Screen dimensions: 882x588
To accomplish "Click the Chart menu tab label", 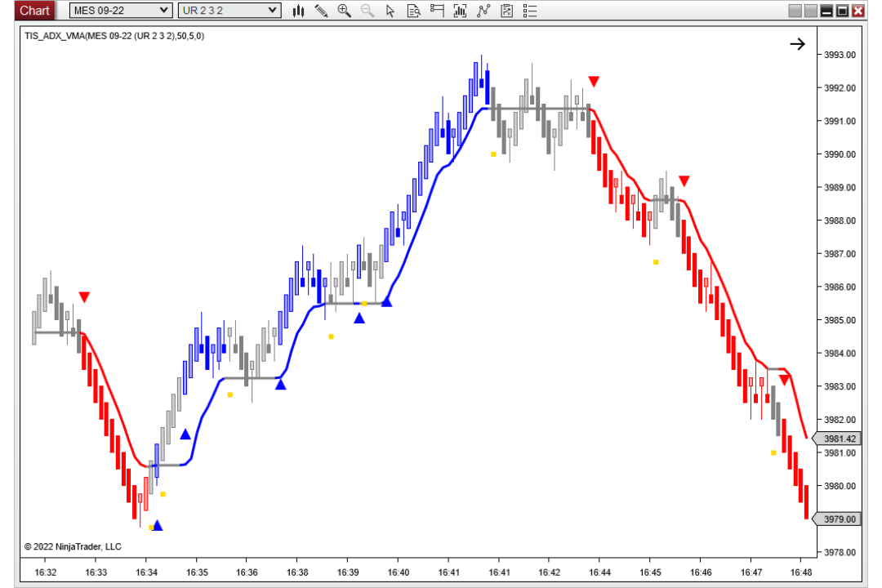I will pos(34,10).
